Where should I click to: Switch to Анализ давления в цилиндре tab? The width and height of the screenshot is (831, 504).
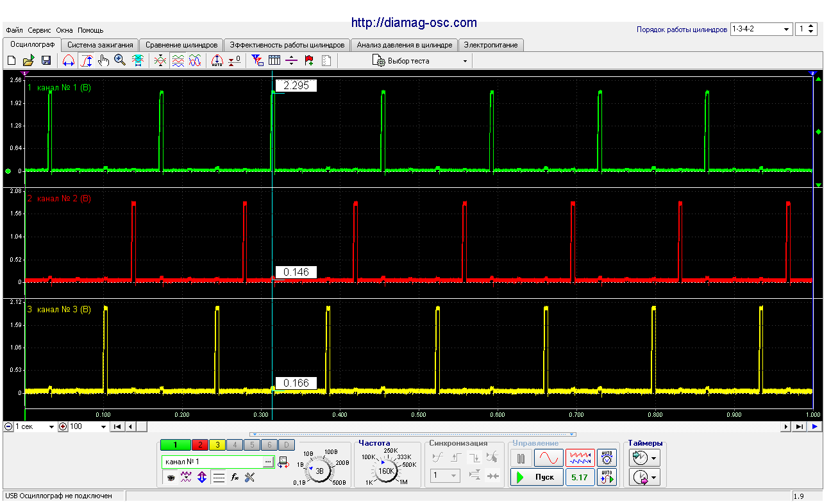[405, 45]
